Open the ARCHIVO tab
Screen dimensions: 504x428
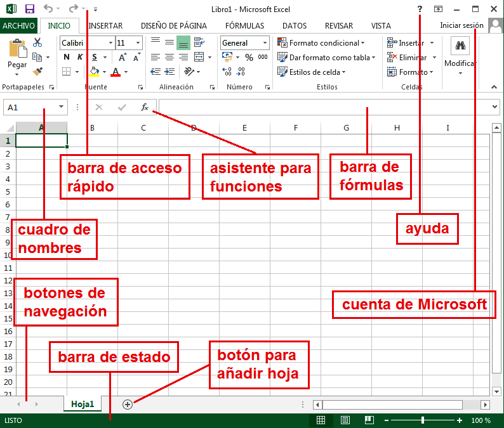[x=18, y=26]
